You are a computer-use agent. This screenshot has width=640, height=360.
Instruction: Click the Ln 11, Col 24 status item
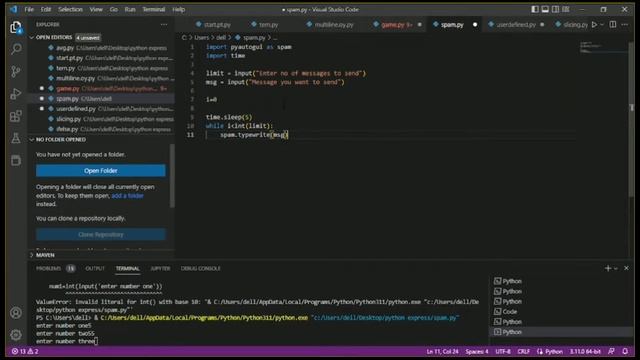point(442,351)
